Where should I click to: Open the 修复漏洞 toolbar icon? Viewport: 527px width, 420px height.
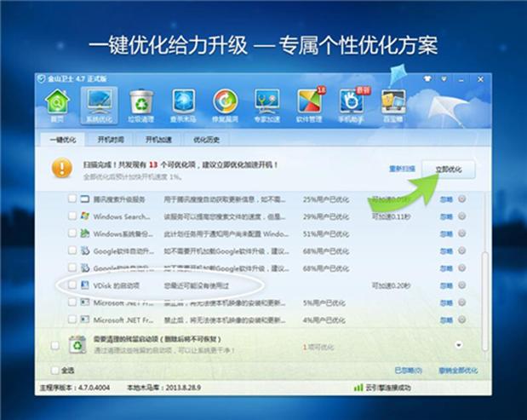coord(225,106)
